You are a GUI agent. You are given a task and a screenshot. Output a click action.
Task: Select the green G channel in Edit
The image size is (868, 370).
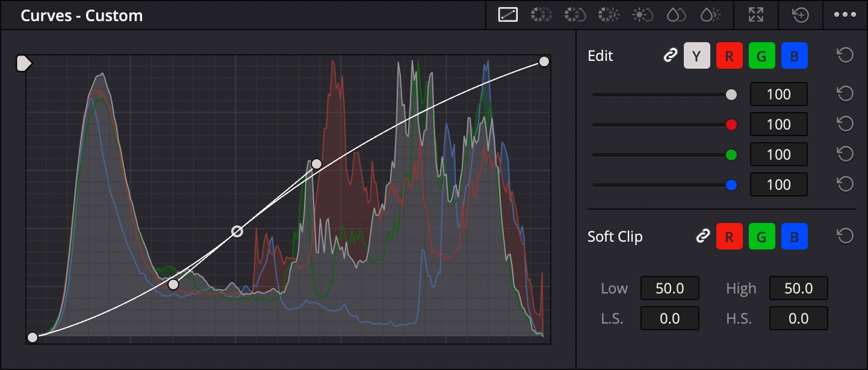coord(761,56)
